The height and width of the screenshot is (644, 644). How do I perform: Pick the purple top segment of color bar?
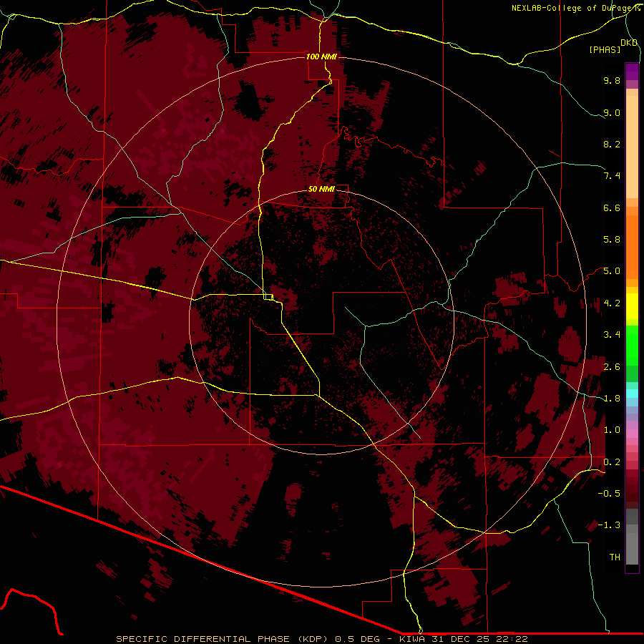click(x=632, y=72)
